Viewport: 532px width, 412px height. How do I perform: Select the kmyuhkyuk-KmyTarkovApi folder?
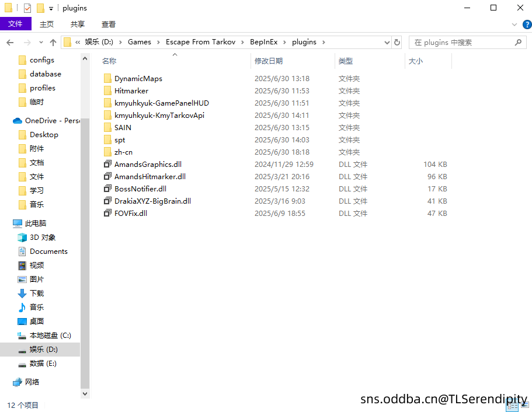tap(159, 116)
